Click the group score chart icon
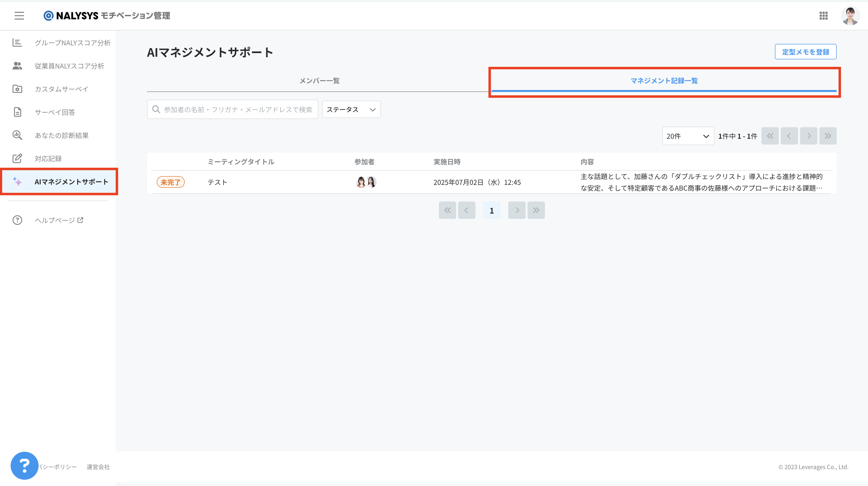This screenshot has height=486, width=868. click(x=17, y=42)
